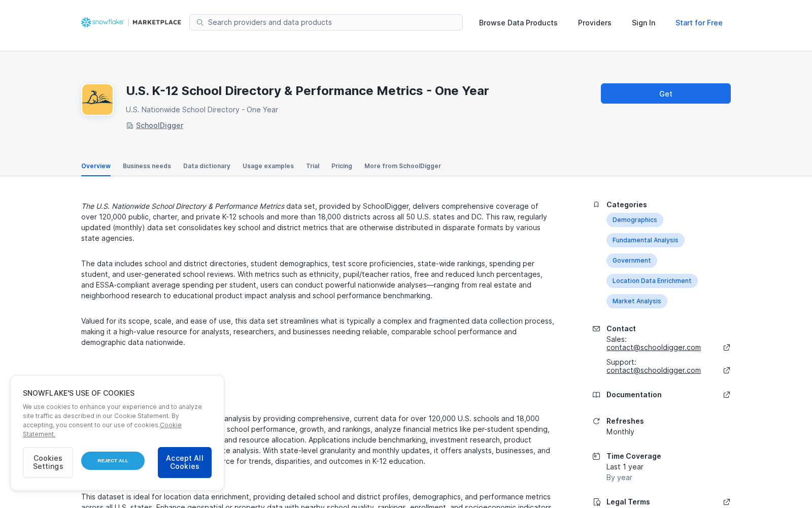The image size is (812, 508).
Task: Click the MARKETPLACE header text
Action: tap(157, 22)
